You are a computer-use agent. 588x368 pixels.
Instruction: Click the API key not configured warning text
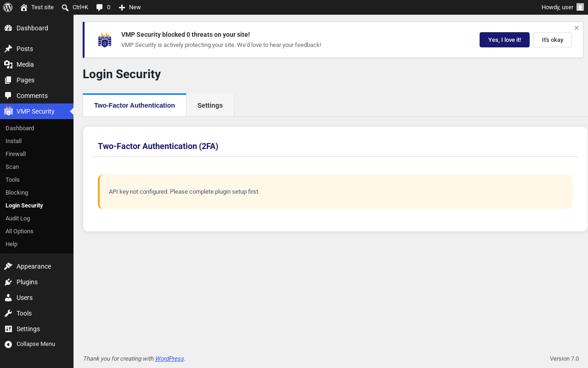[184, 192]
